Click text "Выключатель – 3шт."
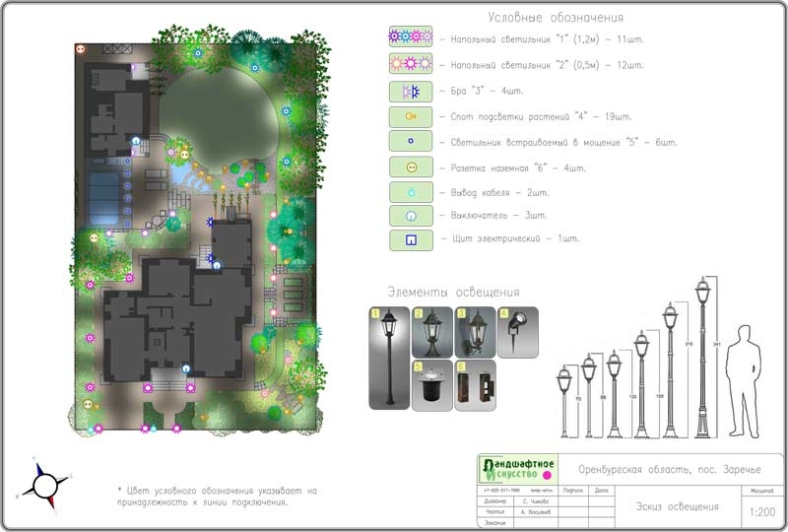 (x=498, y=215)
